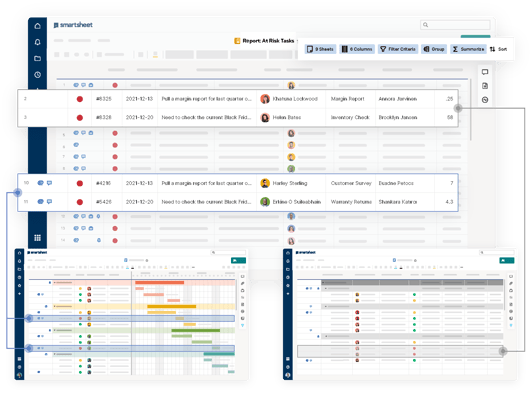
Task: Collapse the red parent row in Gantt window
Action: point(55,283)
